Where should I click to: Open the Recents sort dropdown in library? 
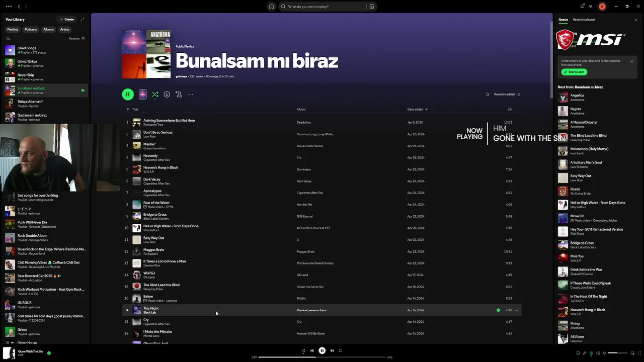tap(76, 38)
